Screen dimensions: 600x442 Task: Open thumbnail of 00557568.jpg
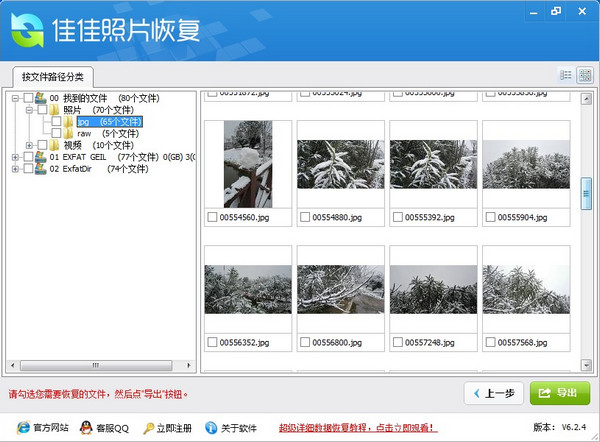point(526,289)
